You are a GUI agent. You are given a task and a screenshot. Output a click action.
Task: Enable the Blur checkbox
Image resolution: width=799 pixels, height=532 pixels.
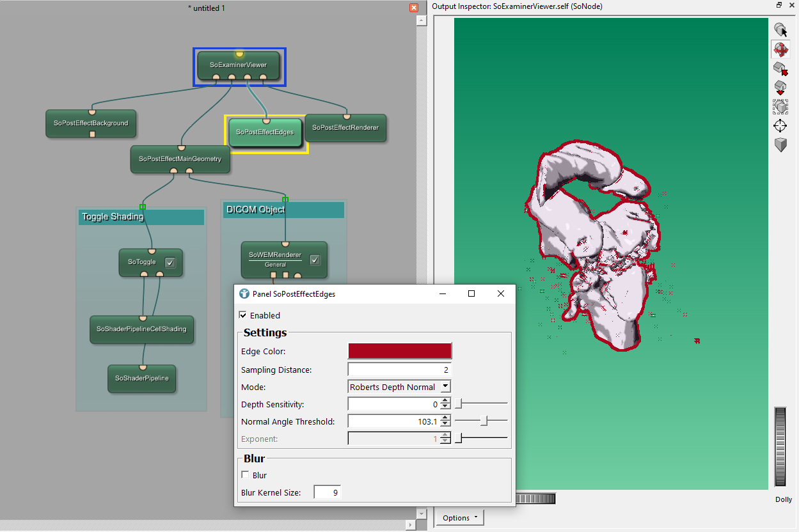pos(245,475)
